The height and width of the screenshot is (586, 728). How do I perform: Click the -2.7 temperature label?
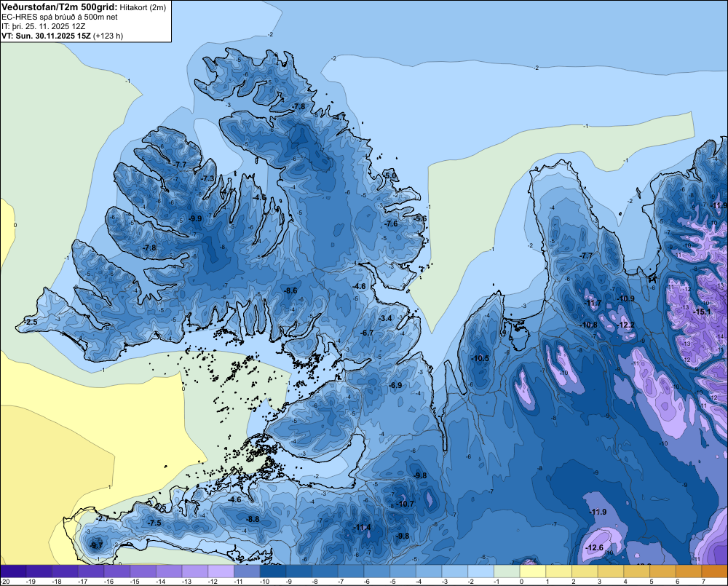pyautogui.click(x=103, y=519)
